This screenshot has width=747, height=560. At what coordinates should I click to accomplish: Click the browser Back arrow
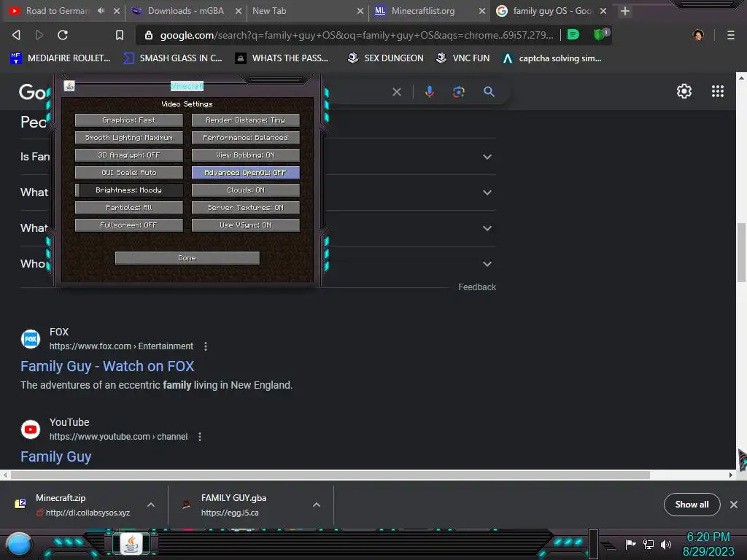(16, 35)
